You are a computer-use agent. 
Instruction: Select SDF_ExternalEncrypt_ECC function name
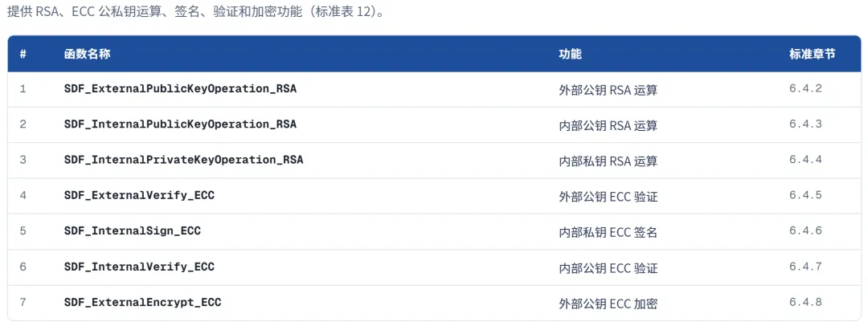(x=143, y=302)
